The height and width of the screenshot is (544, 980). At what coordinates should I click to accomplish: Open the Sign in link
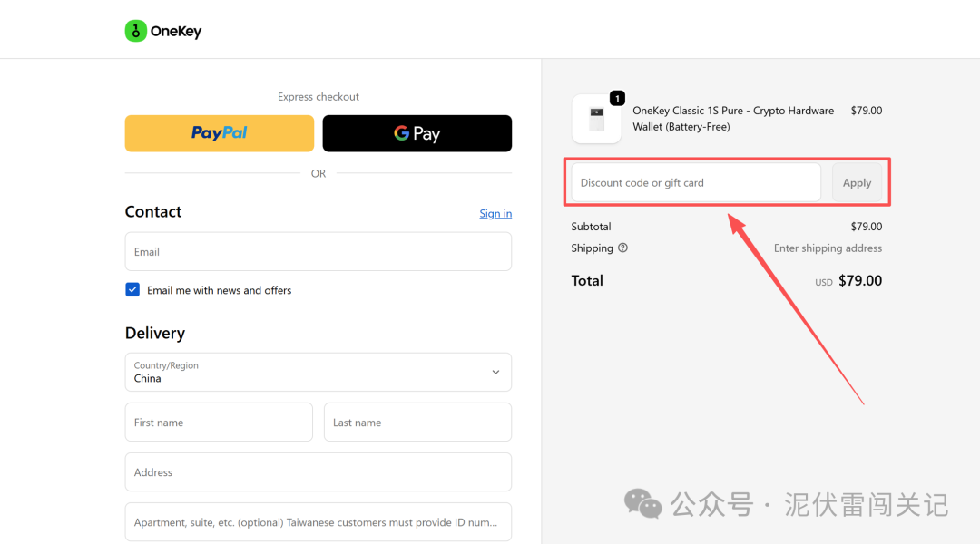click(x=495, y=214)
